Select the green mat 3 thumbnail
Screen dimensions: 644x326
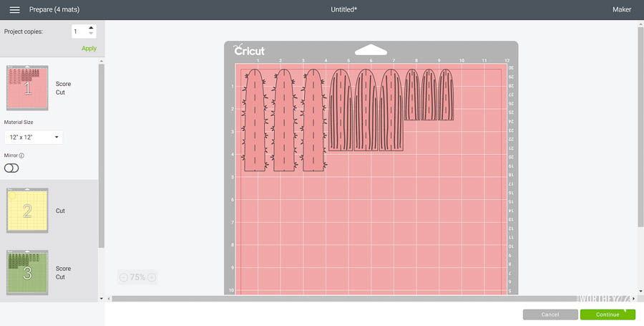pyautogui.click(x=27, y=272)
